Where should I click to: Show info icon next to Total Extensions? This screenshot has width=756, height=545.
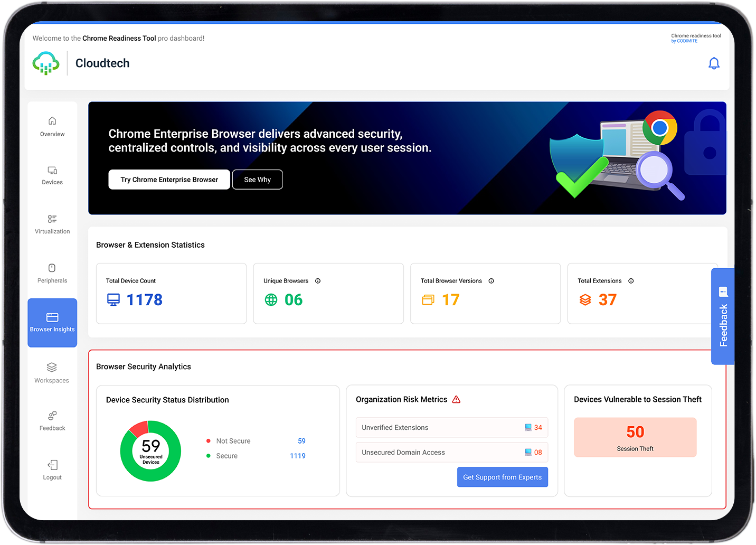(x=631, y=281)
